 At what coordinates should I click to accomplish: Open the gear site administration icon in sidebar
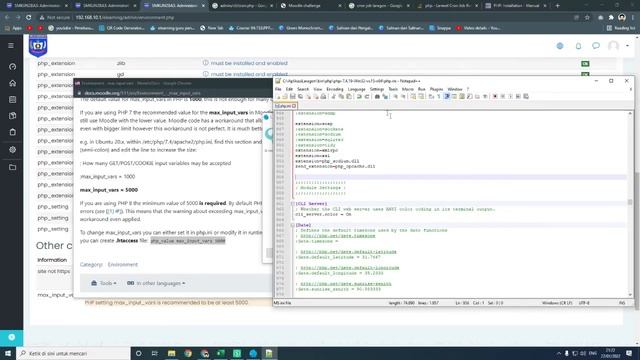point(12,150)
